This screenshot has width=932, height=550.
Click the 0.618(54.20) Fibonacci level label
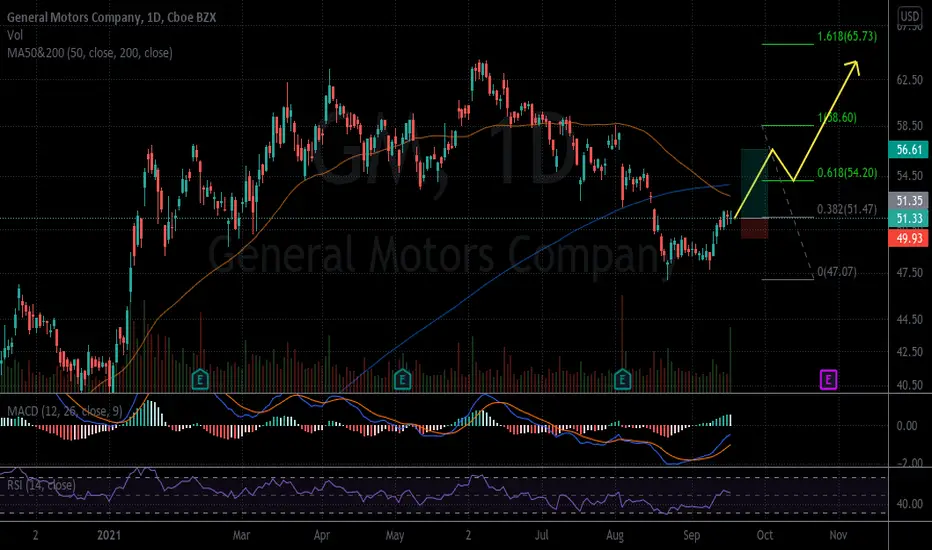pos(847,173)
